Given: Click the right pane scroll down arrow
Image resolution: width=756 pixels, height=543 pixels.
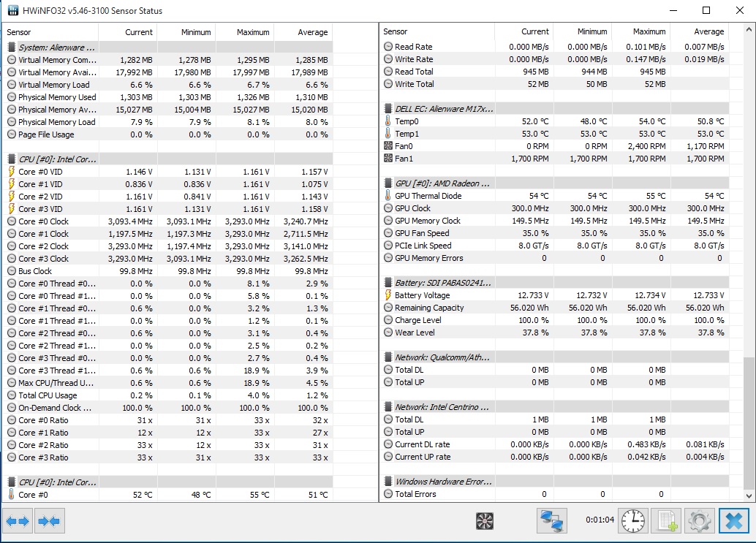Looking at the screenshot, I should 749,495.
